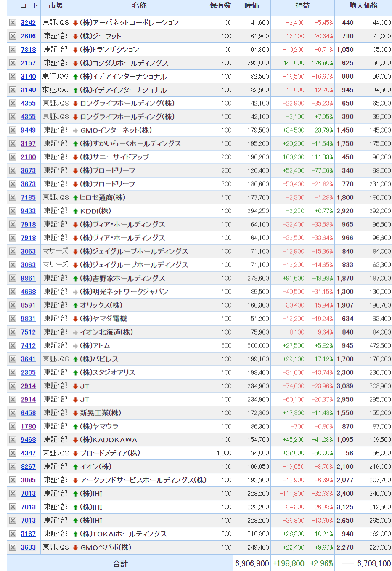
Task: Follow the 6458 code link
Action: tap(28, 413)
